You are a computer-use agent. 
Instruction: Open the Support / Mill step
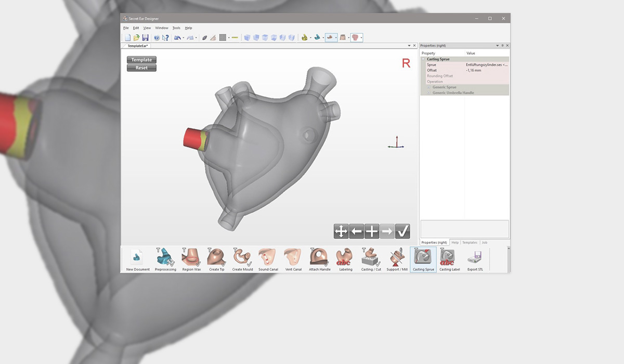tap(397, 259)
